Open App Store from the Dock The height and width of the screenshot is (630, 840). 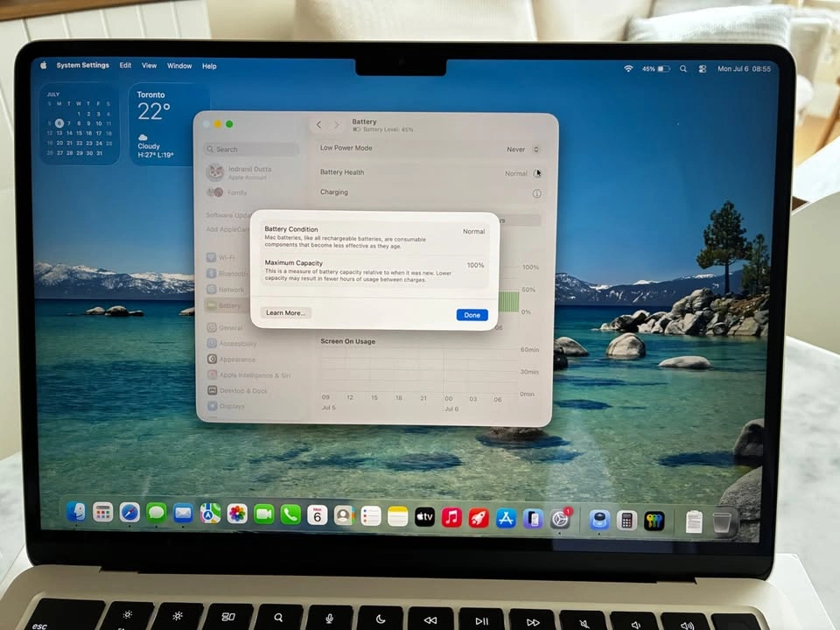pyautogui.click(x=506, y=519)
